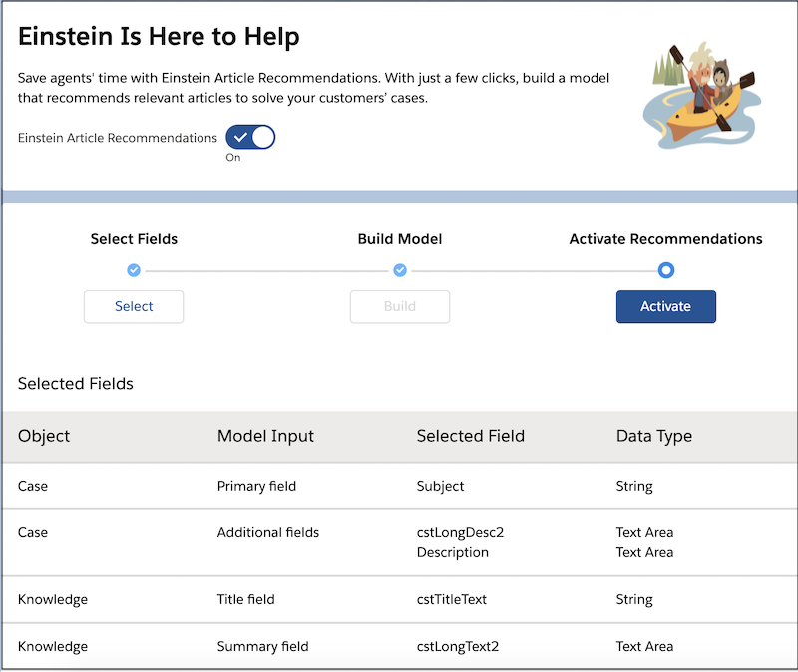The height and width of the screenshot is (672, 798).
Task: Click the Description field value
Action: tap(453, 552)
